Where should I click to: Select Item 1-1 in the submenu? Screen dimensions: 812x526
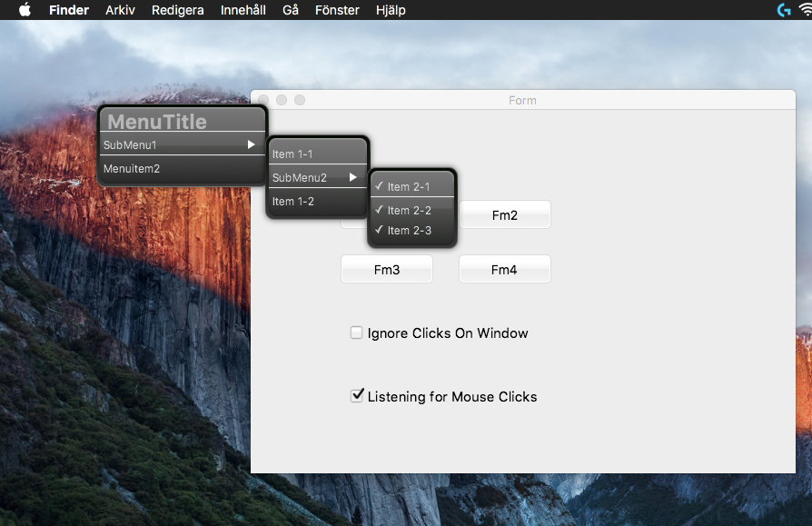[318, 154]
